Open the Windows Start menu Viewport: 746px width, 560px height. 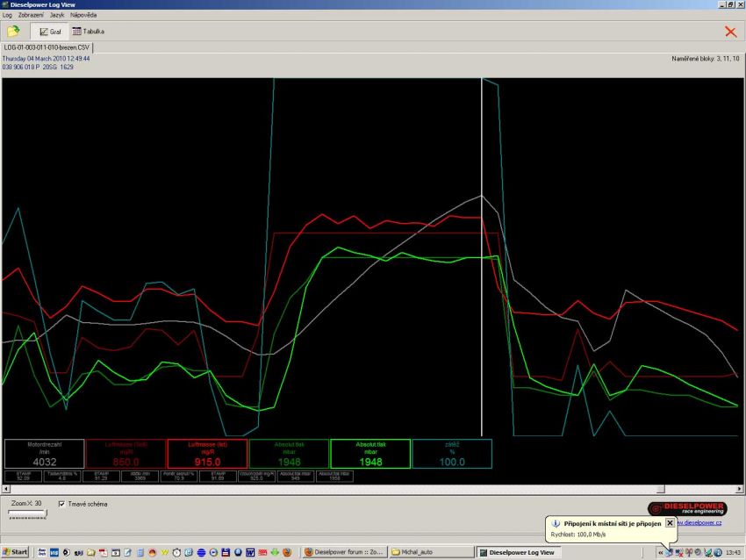point(15,552)
